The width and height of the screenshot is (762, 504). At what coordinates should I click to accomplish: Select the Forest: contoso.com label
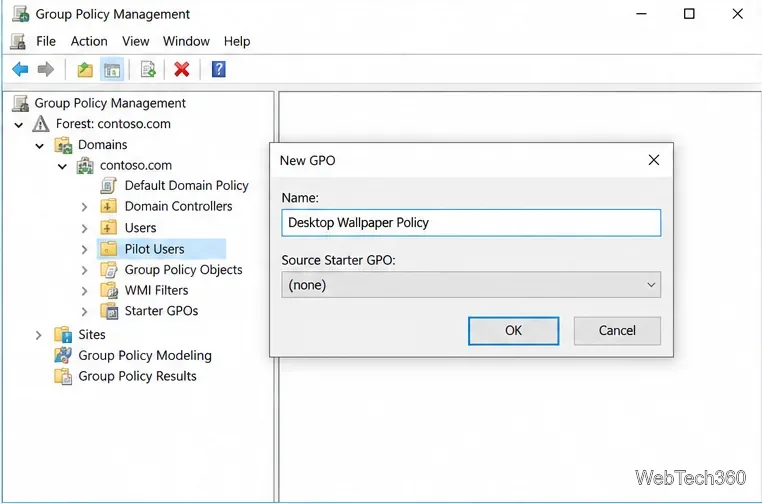[x=113, y=124]
